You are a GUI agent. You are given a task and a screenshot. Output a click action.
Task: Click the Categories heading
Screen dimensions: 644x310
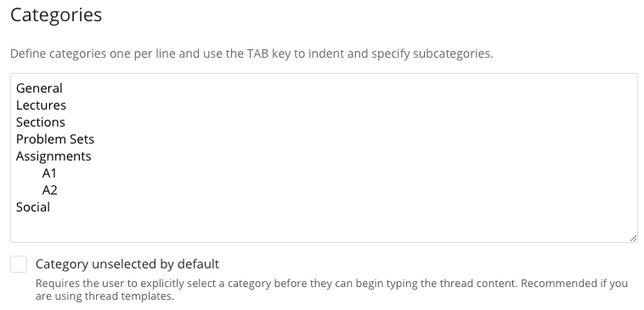(56, 14)
